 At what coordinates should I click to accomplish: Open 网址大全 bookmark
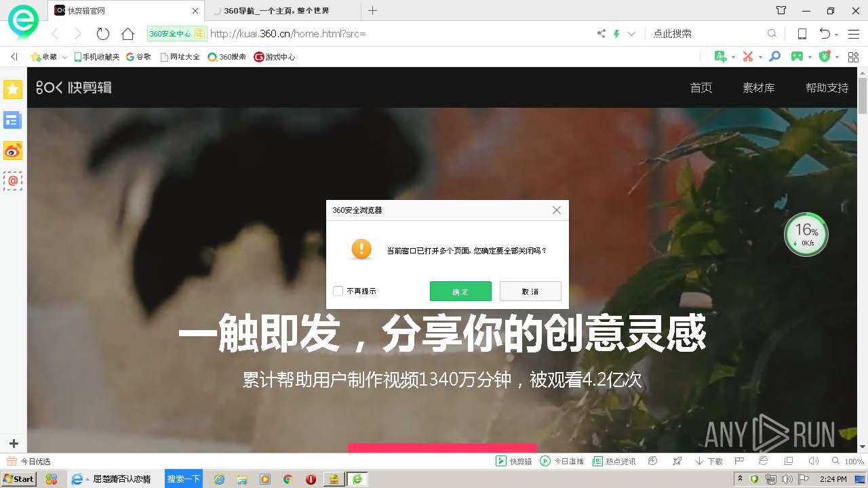(180, 57)
